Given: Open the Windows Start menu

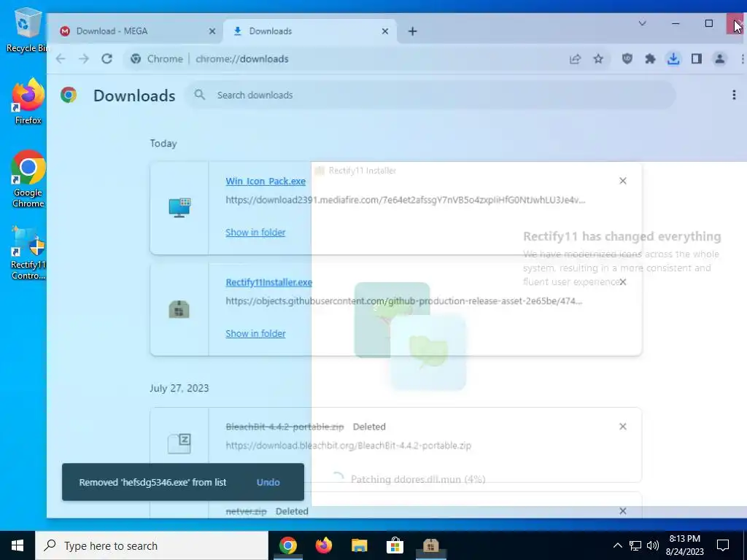Looking at the screenshot, I should pyautogui.click(x=18, y=545).
